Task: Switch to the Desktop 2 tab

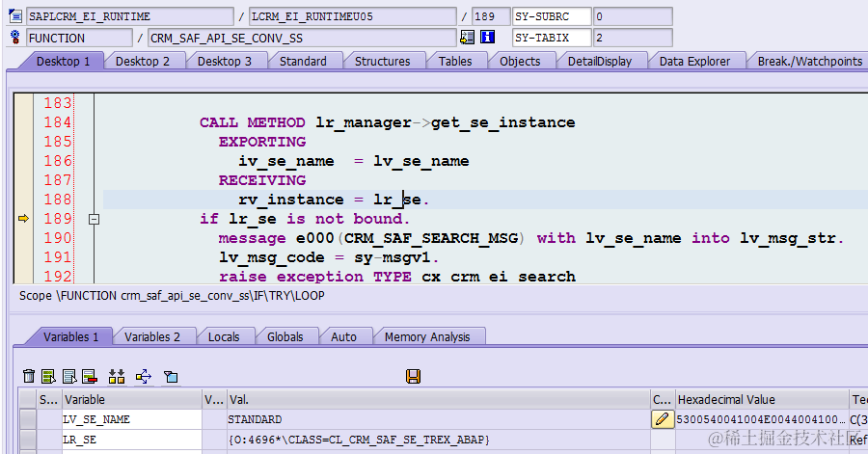Action: [x=143, y=61]
